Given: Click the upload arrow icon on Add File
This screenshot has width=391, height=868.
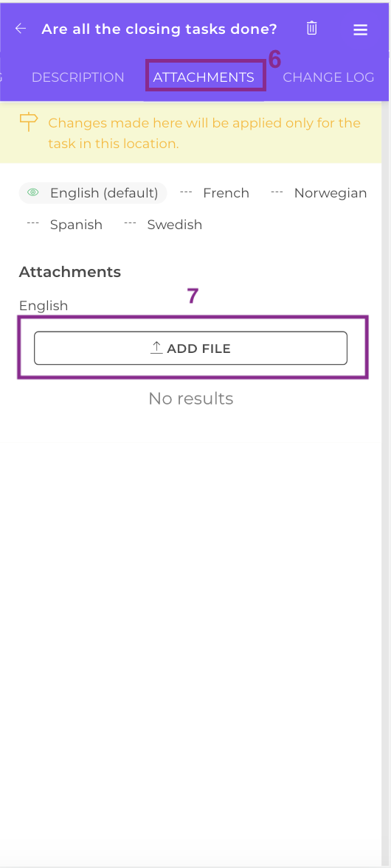Looking at the screenshot, I should click(x=156, y=349).
